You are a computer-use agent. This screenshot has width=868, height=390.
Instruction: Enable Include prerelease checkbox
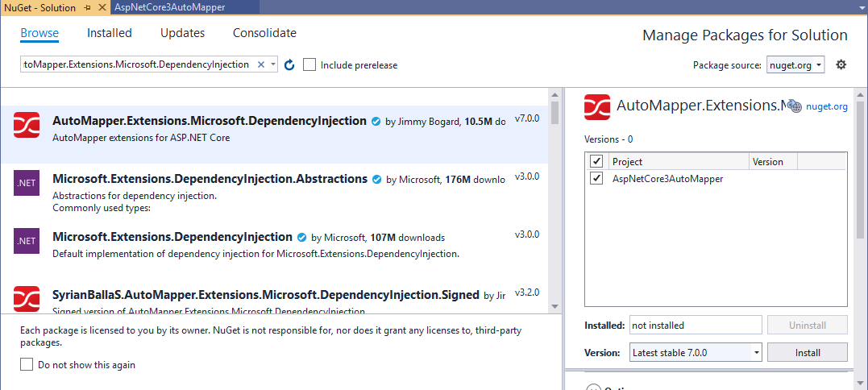tap(309, 65)
